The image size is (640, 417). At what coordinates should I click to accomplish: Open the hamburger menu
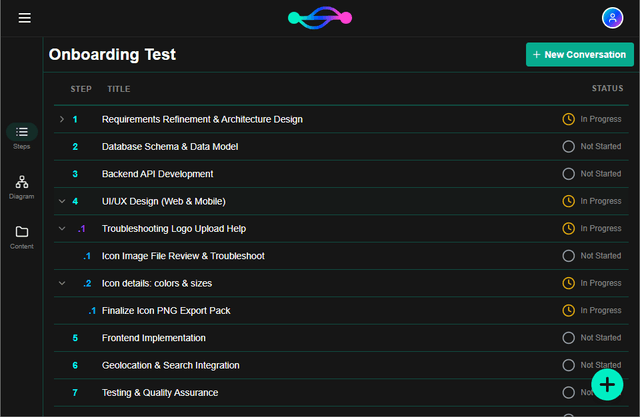[24, 18]
